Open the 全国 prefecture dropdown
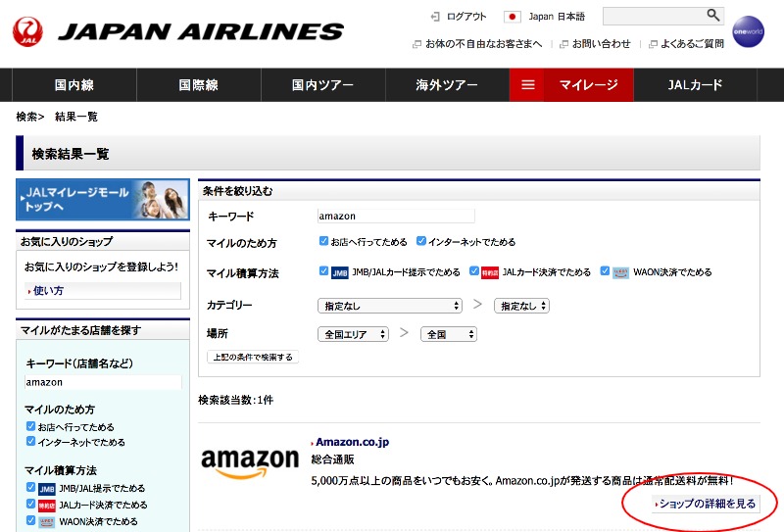Viewport: 784px width, 532px height. click(449, 334)
